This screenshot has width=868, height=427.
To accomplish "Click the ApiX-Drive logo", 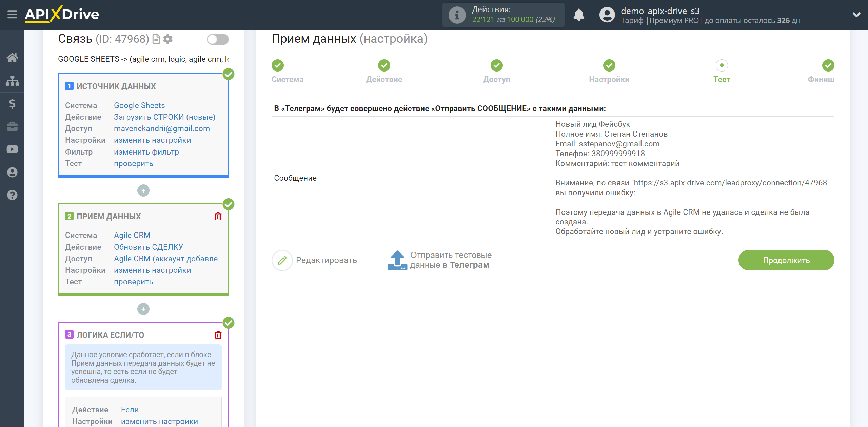I will (62, 15).
